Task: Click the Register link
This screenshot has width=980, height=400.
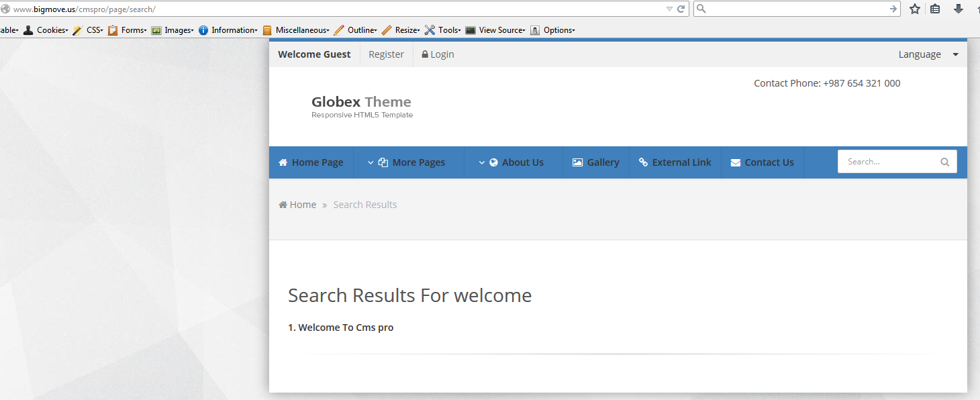Action: coord(387,54)
